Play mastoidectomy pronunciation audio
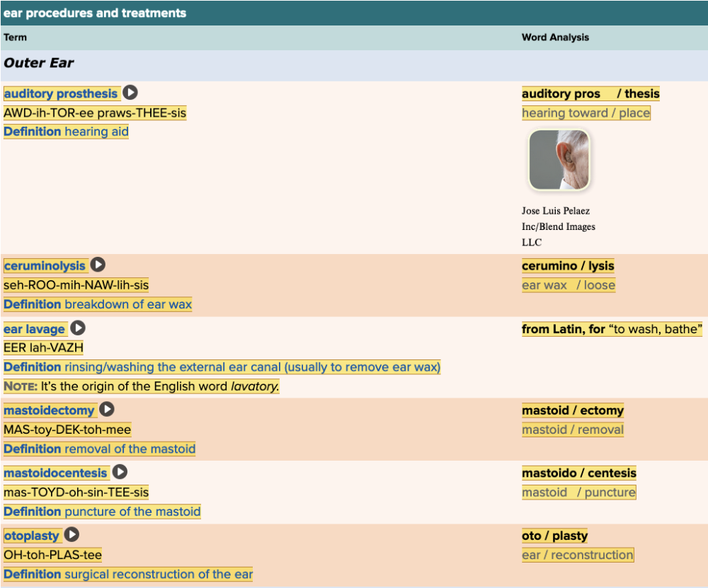Screen dimensions: 708x588 106,410
